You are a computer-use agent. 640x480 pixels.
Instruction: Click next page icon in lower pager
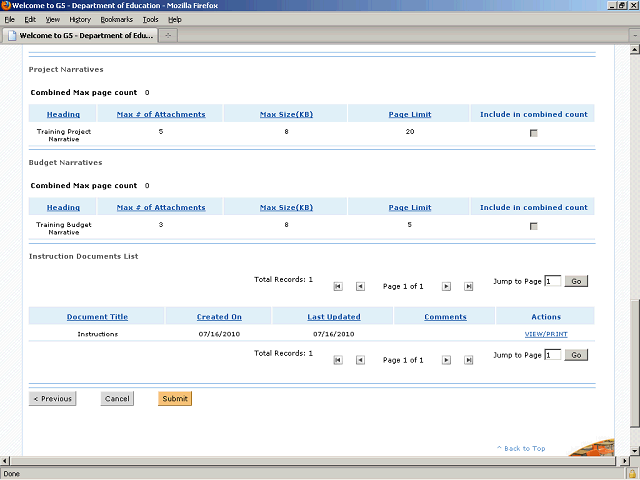click(x=446, y=359)
